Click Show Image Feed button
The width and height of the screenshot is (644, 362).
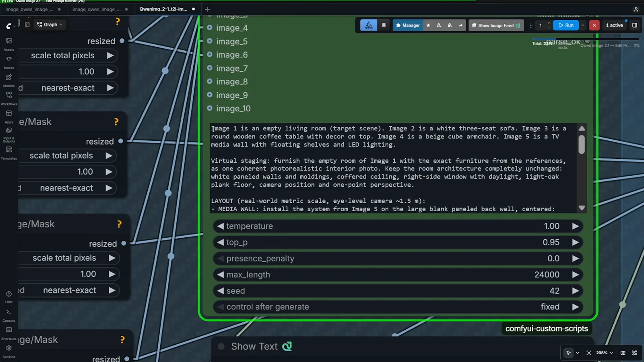coord(496,25)
